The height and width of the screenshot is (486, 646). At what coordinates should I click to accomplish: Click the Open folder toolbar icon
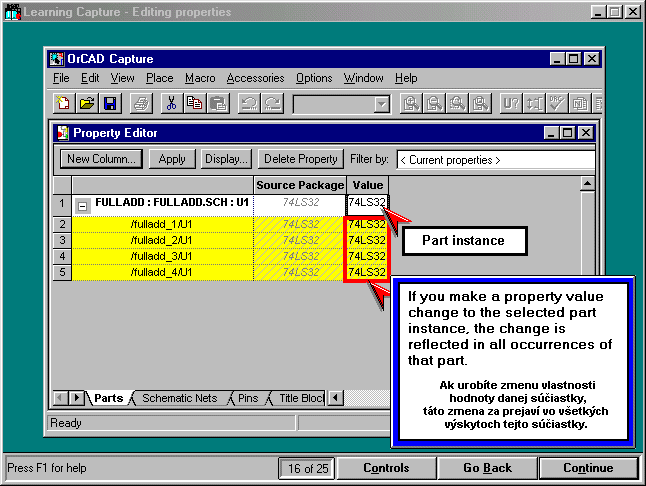[87, 103]
